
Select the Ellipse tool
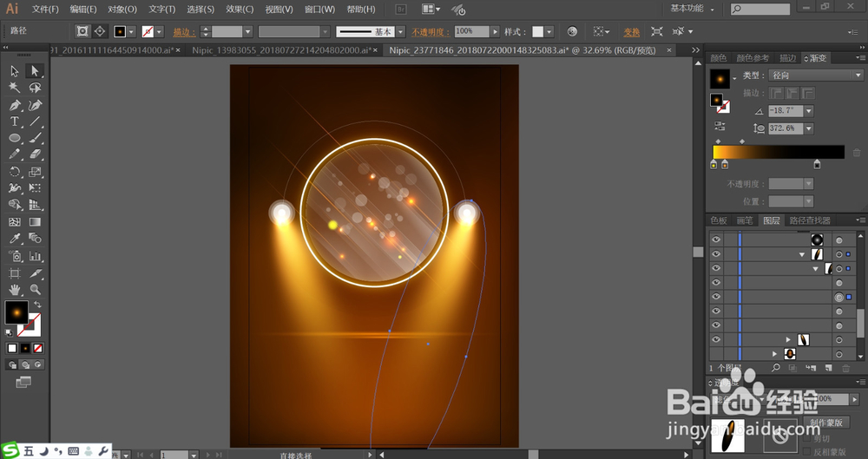(15, 138)
